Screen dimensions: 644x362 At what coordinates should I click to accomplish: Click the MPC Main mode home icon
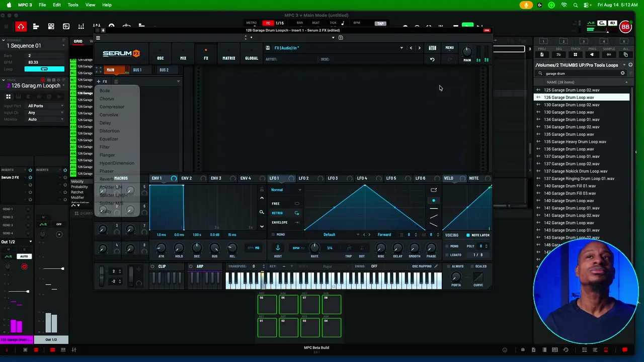click(21, 27)
